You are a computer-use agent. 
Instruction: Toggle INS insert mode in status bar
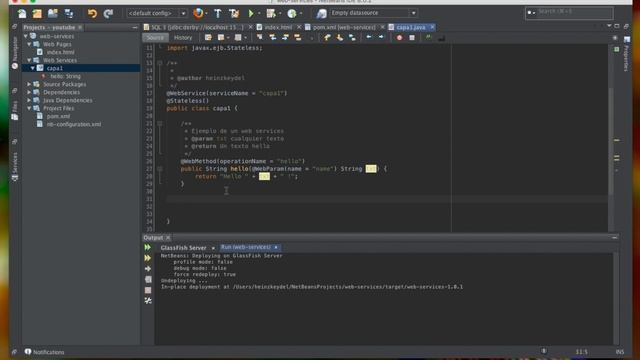620,351
